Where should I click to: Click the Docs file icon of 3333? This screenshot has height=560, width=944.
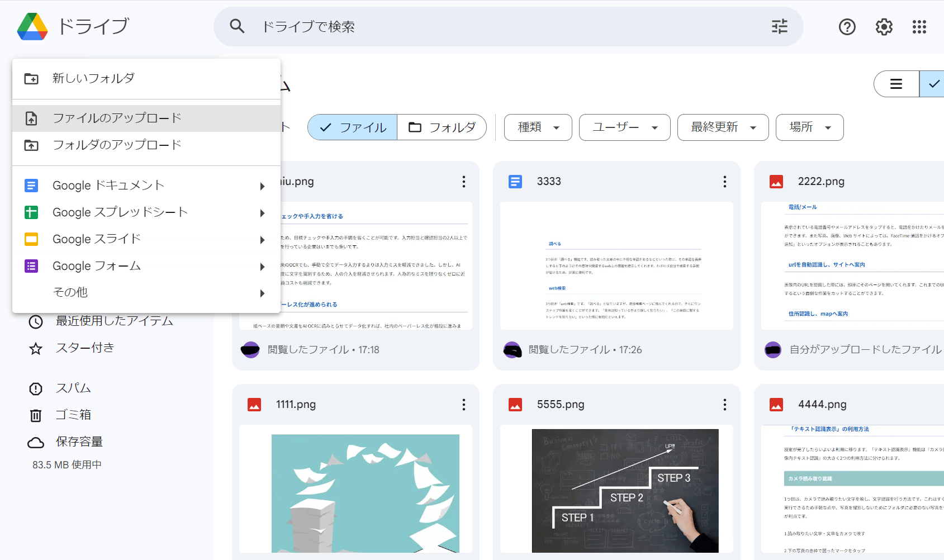click(x=515, y=182)
